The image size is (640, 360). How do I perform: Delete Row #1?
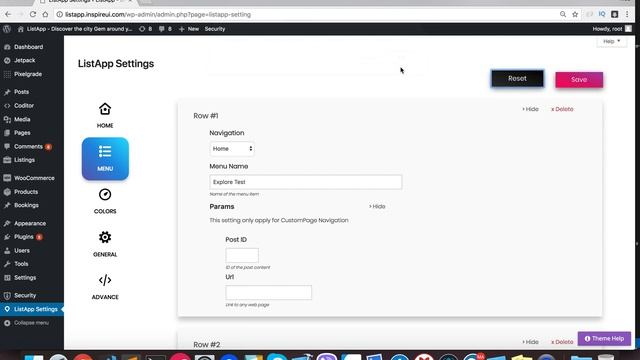562,109
